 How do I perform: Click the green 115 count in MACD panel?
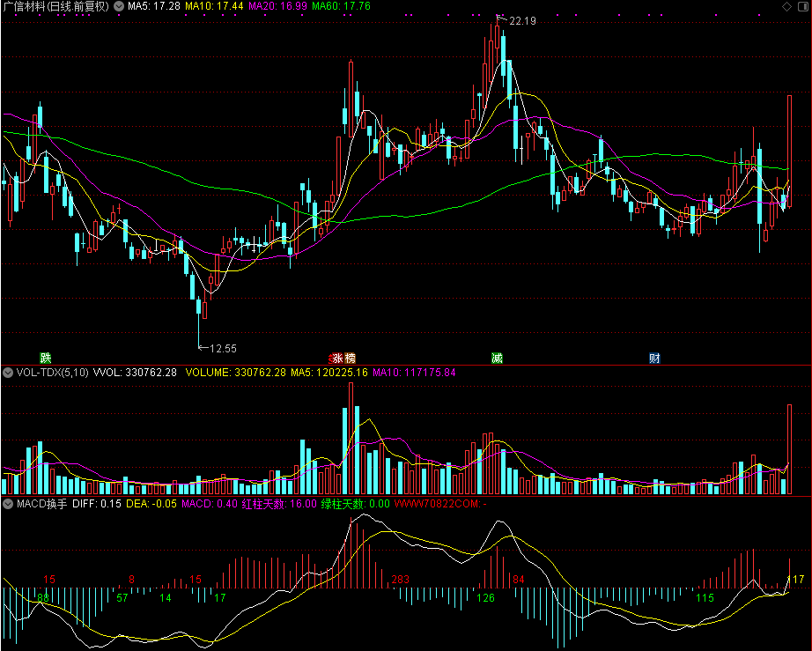pos(705,598)
